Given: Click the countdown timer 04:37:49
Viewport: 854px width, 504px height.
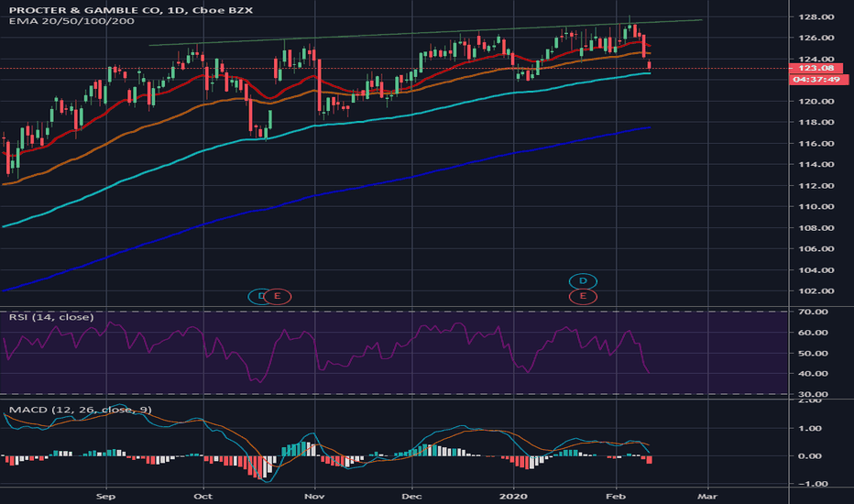Looking at the screenshot, I should click(817, 80).
